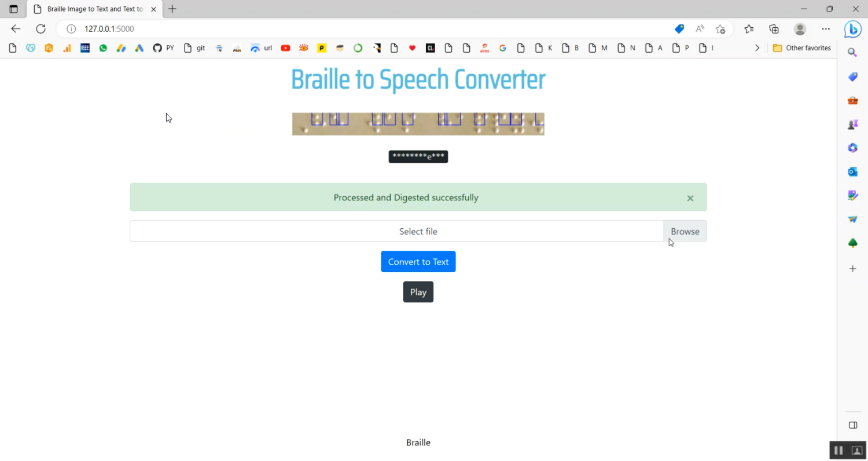The width and height of the screenshot is (868, 461).
Task: Dismiss the Processed and Digested successfully alert
Action: coord(690,198)
